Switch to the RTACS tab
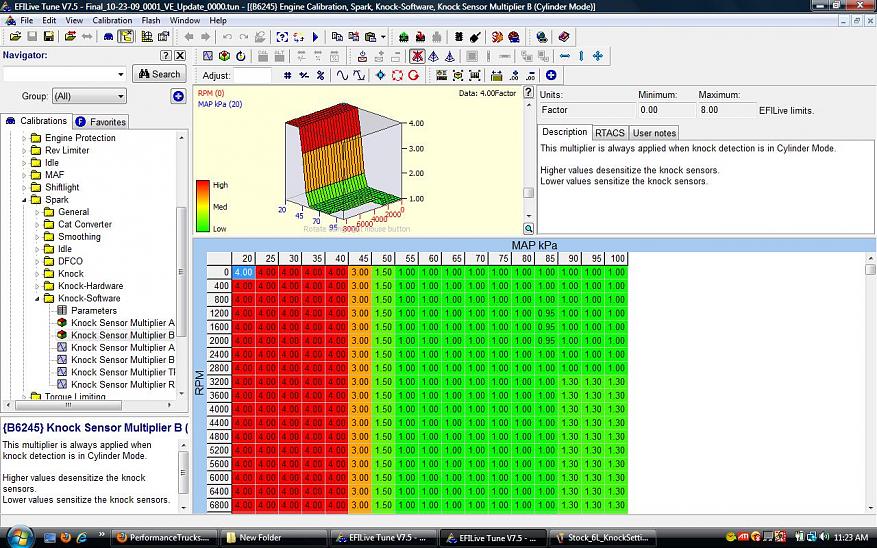The width and height of the screenshot is (877, 548). (609, 132)
